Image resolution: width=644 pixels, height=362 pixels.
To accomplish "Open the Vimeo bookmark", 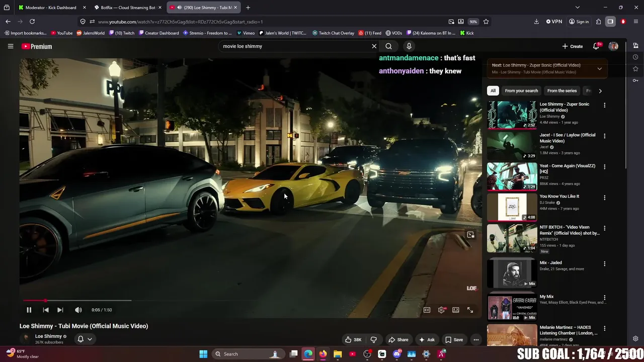I will click(x=246, y=33).
